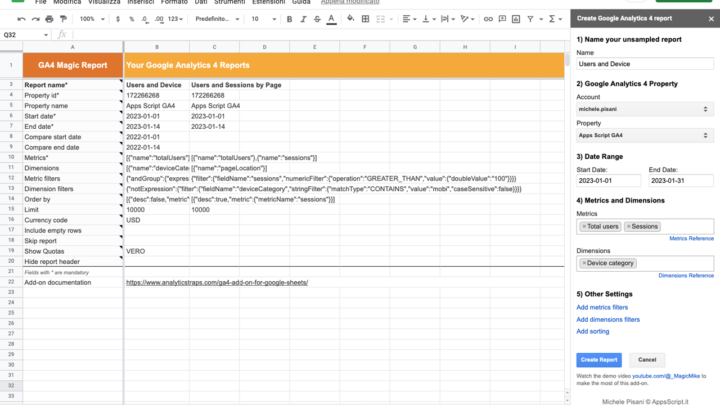Screen dimensions: 720x405
Task: Click the report Name input field
Action: [645, 64]
